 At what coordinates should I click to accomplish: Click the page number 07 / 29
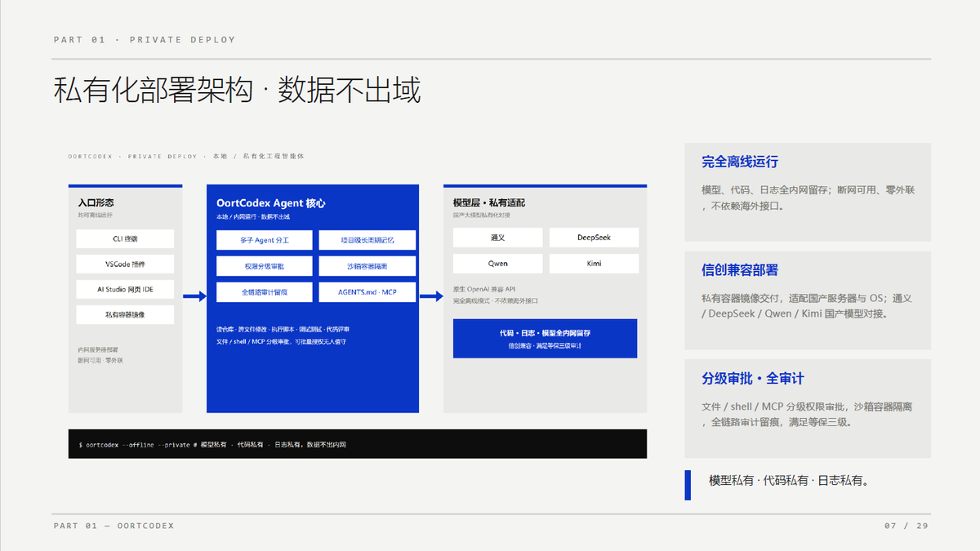[x=906, y=526]
